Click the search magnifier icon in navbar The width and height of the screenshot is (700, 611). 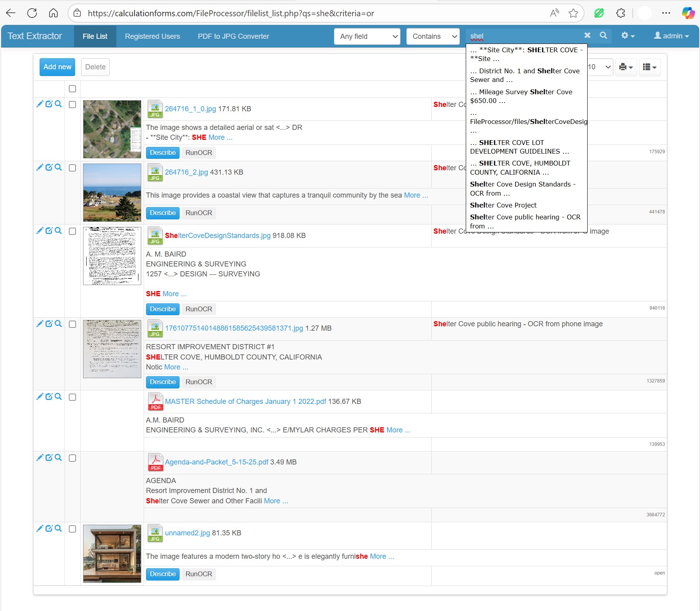(603, 36)
